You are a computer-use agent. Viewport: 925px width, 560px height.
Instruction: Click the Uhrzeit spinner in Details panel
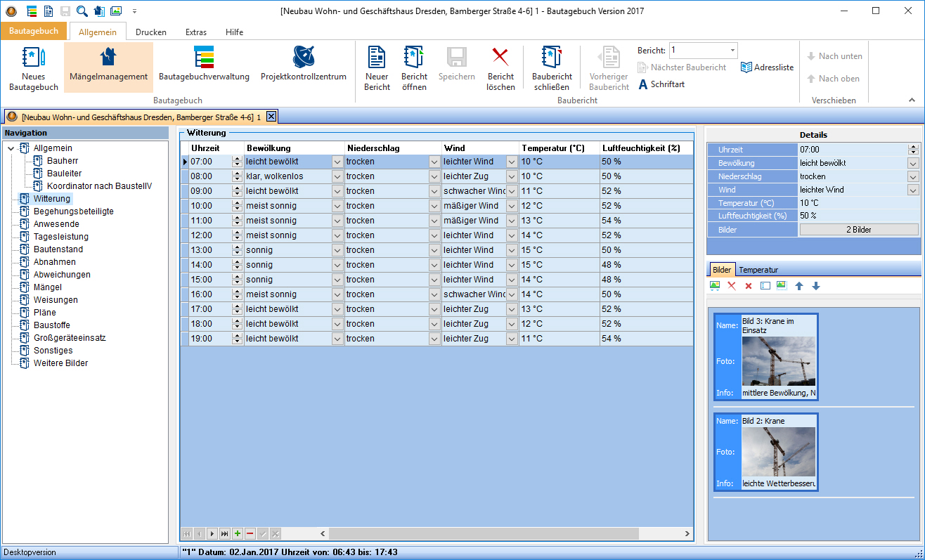[913, 150]
